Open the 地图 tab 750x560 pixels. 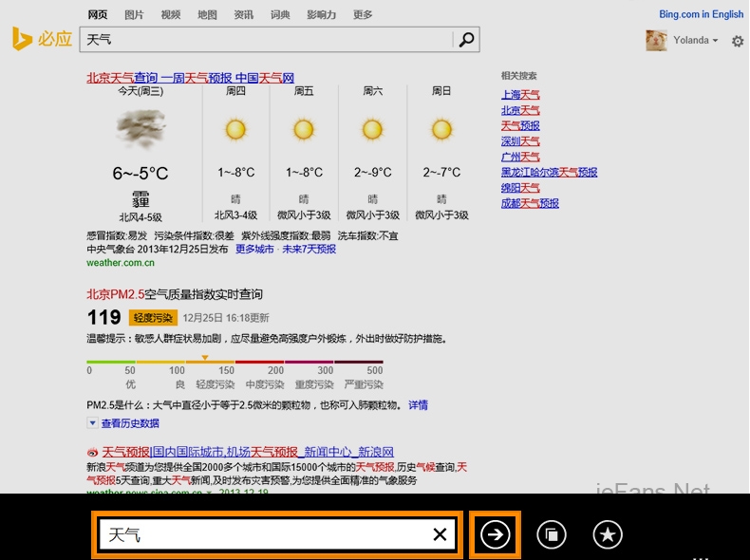207,15
